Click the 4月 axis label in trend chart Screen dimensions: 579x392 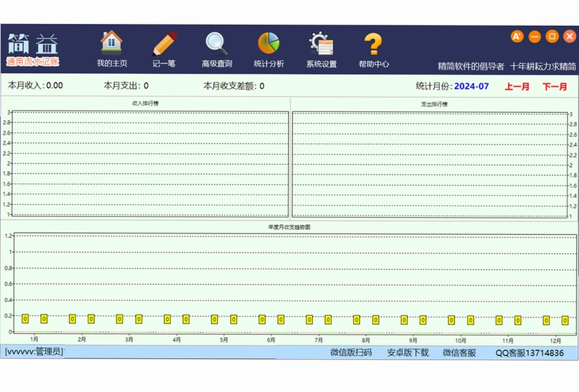click(177, 340)
